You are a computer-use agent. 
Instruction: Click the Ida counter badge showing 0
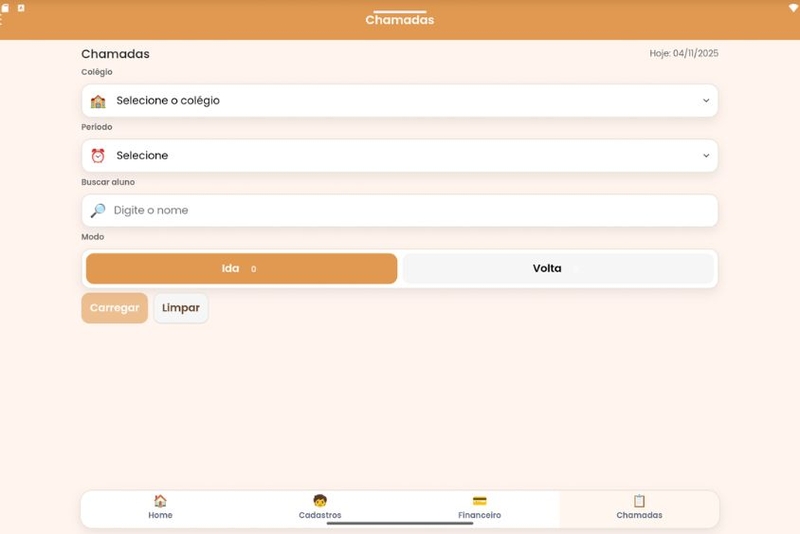(x=254, y=269)
